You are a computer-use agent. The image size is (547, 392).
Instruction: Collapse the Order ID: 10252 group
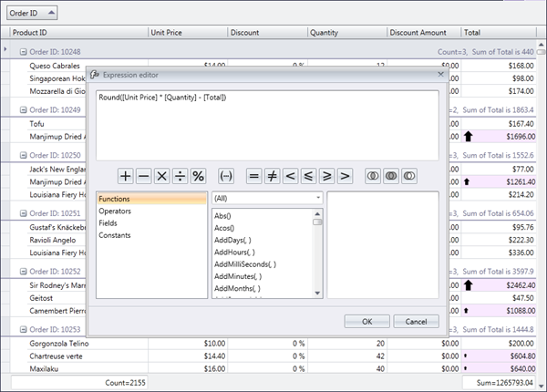(23, 272)
